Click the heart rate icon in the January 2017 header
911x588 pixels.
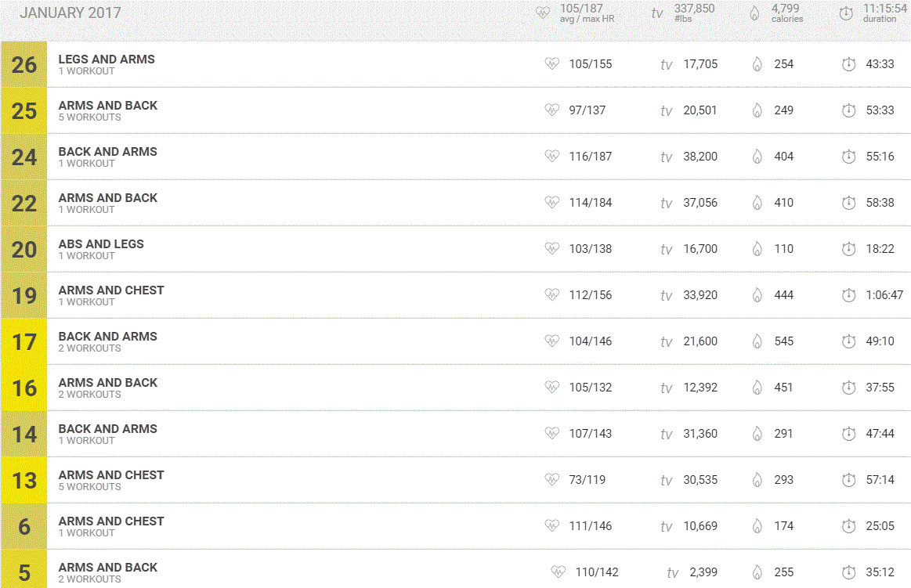point(543,13)
